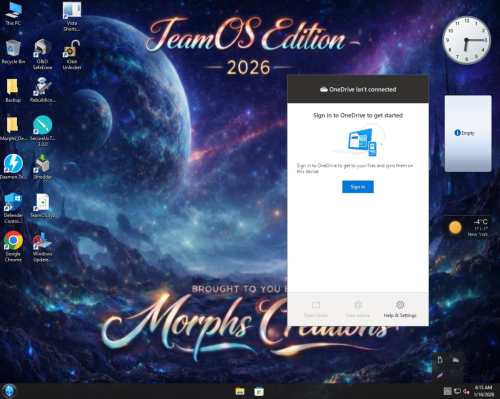Launch O&O SafeErase from the desktop

42,54
